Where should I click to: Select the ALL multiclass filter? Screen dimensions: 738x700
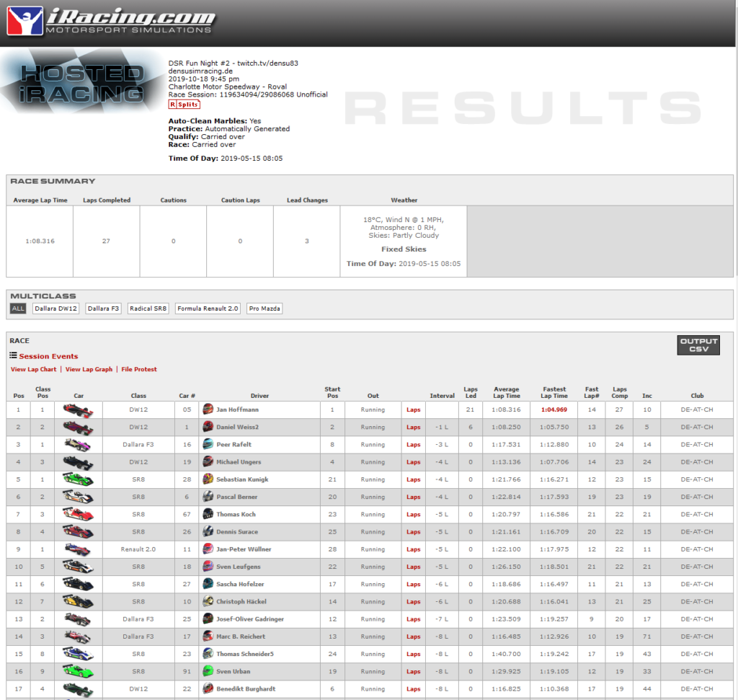tap(18, 309)
